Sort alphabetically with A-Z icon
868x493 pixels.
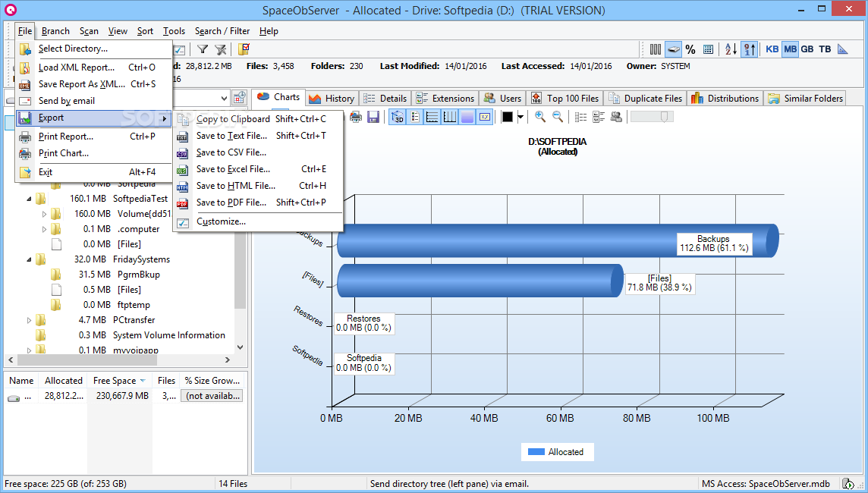pos(731,49)
